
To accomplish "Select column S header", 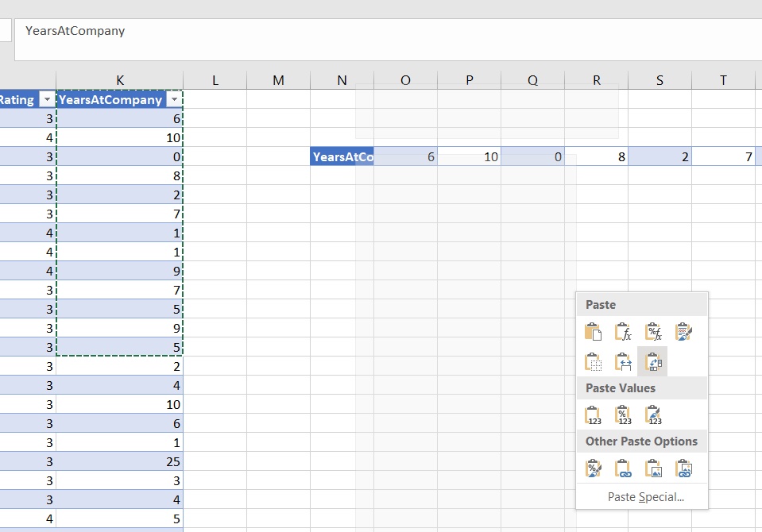I will tap(660, 80).
